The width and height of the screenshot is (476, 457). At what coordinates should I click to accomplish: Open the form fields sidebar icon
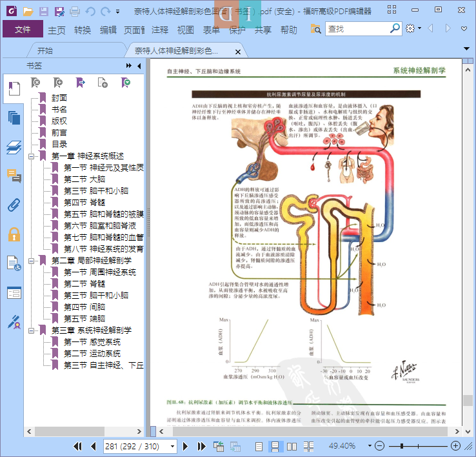(14, 293)
